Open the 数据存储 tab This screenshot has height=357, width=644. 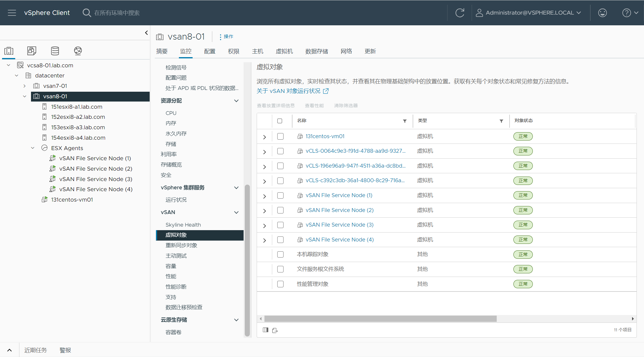317,51
